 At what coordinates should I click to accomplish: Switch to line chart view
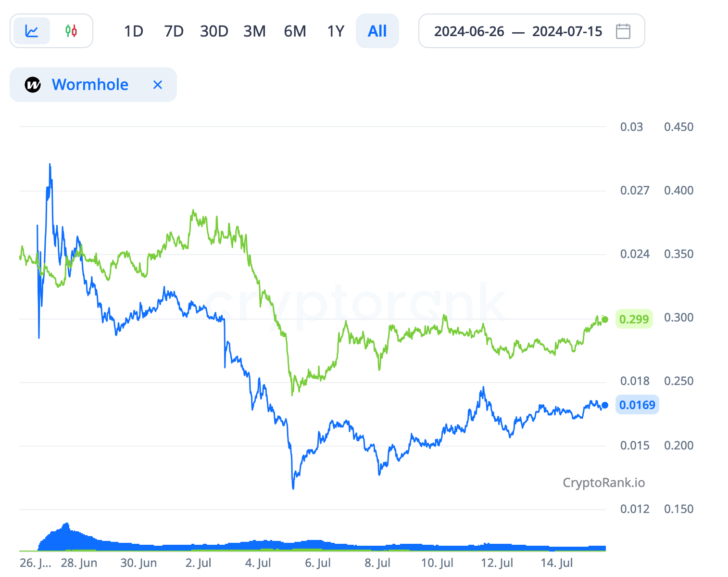coord(32,31)
